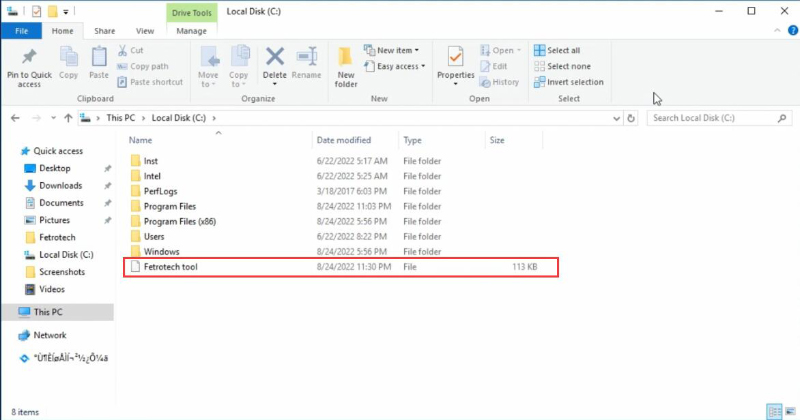Open the File menu tab
Screen dimensions: 800x420
point(21,31)
